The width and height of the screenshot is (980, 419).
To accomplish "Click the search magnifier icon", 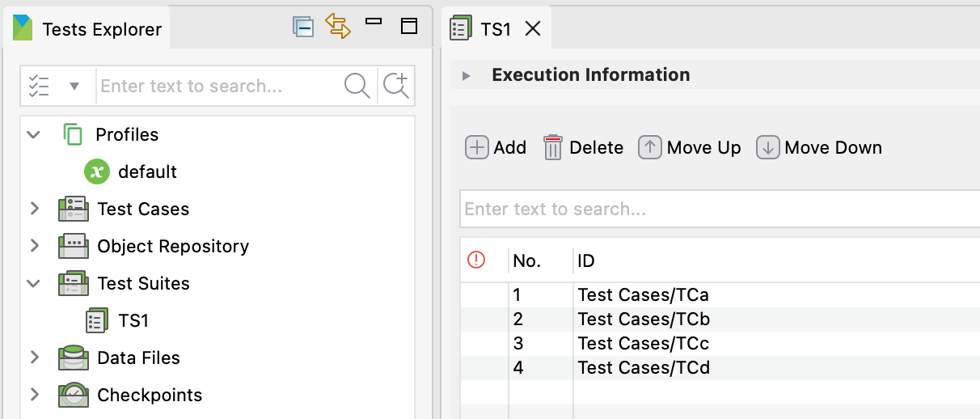I will (357, 86).
